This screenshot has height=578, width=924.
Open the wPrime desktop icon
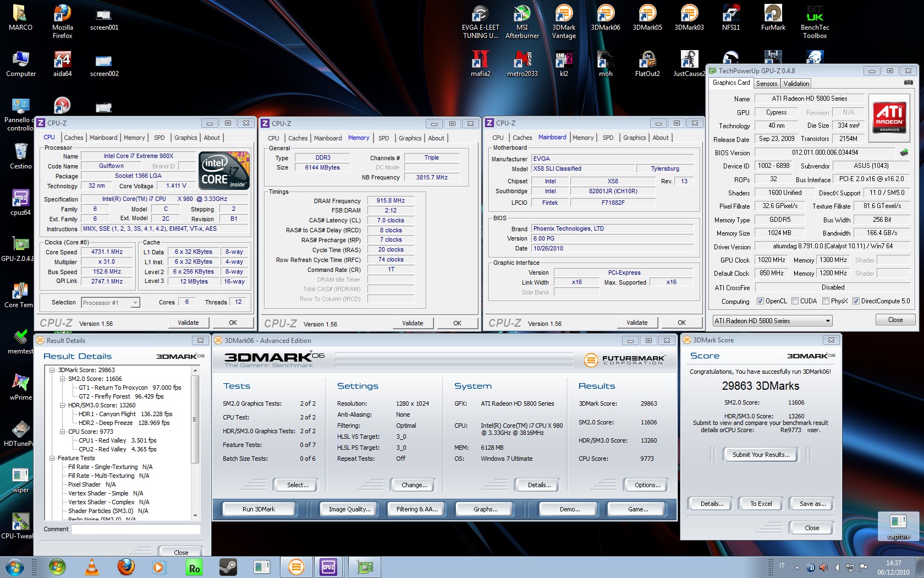tap(20, 388)
